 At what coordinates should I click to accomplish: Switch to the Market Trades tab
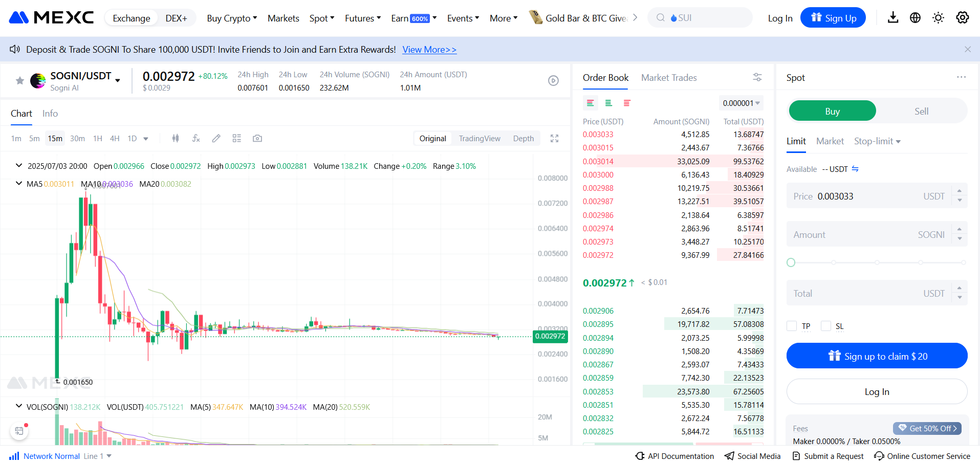point(669,78)
